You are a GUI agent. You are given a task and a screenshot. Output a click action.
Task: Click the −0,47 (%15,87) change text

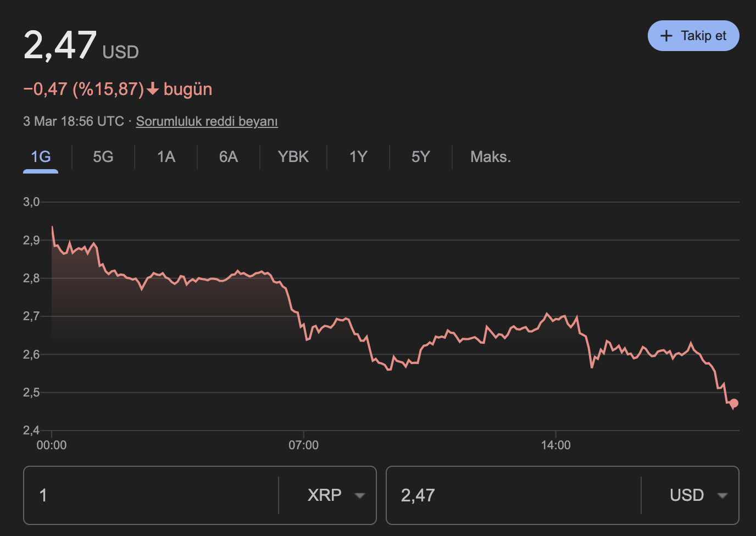pyautogui.click(x=84, y=89)
